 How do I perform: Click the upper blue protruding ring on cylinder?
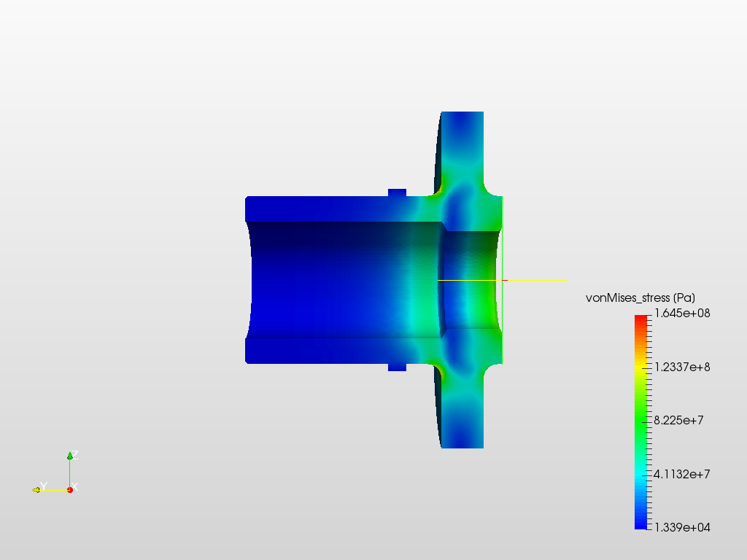pyautogui.click(x=398, y=192)
